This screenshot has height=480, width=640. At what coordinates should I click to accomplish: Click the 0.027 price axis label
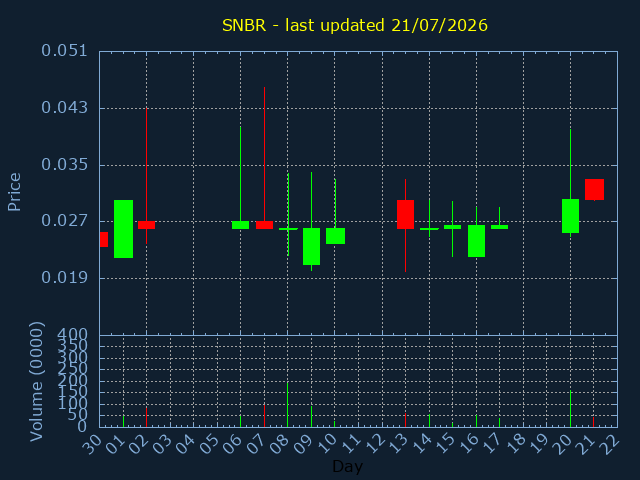[64, 221]
